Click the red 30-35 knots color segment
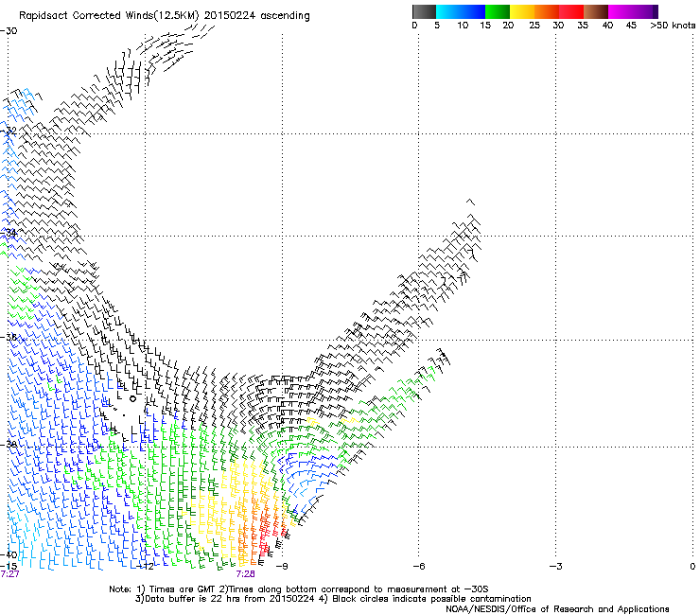Screen dimensions: 700x615 click(571, 11)
